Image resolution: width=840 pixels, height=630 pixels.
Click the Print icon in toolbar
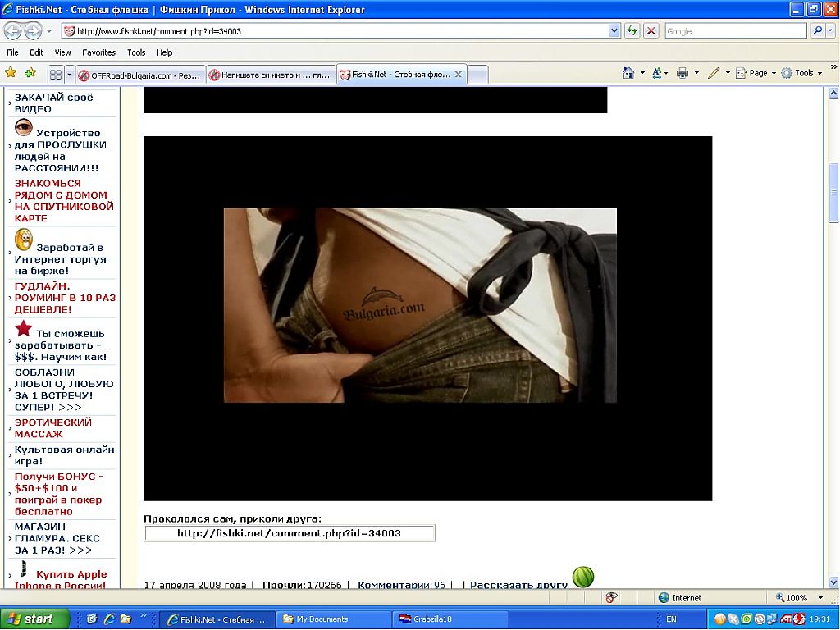(x=682, y=73)
